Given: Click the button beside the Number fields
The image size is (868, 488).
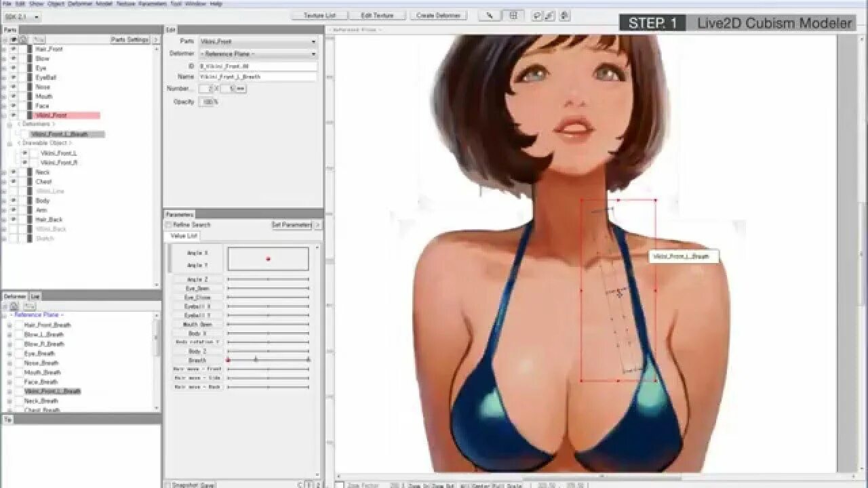Looking at the screenshot, I should tap(241, 89).
